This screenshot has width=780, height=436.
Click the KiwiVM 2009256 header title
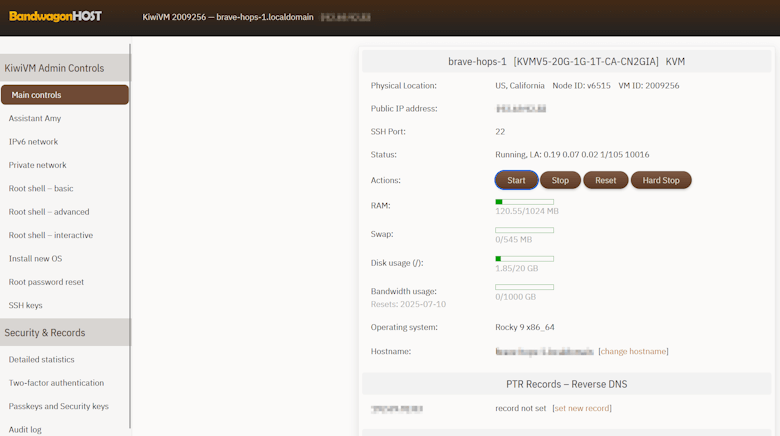click(228, 17)
